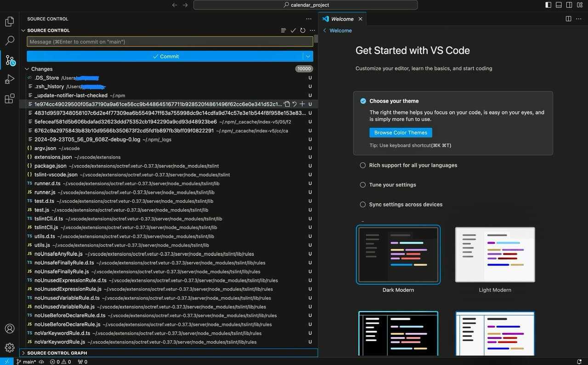Click inside the commit message field
This screenshot has height=365, width=588.
pyautogui.click(x=170, y=41)
